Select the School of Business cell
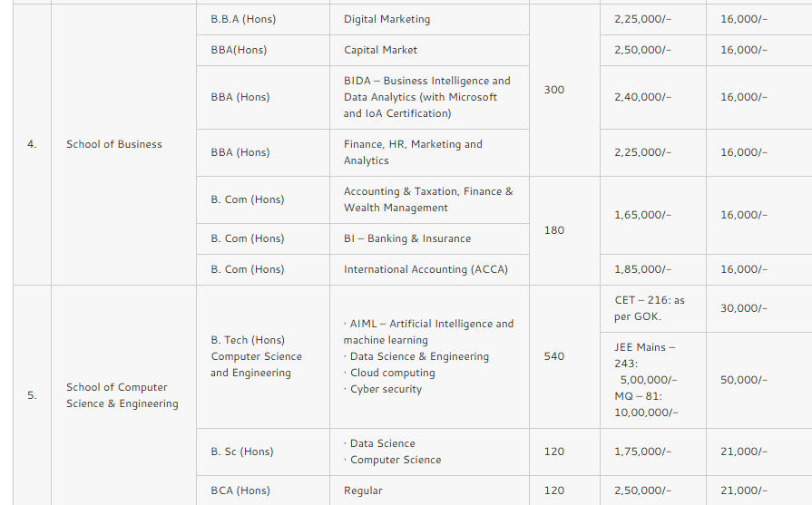The height and width of the screenshot is (505, 812). pyautogui.click(x=114, y=144)
